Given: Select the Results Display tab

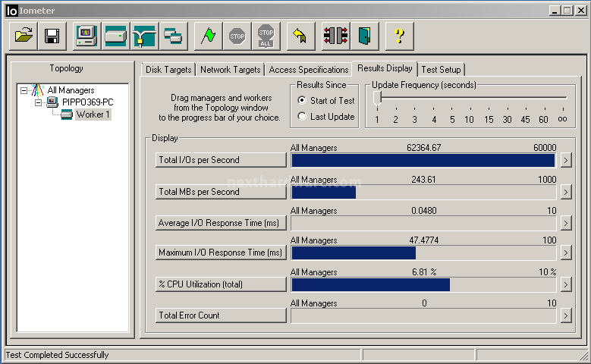Looking at the screenshot, I should click(385, 68).
